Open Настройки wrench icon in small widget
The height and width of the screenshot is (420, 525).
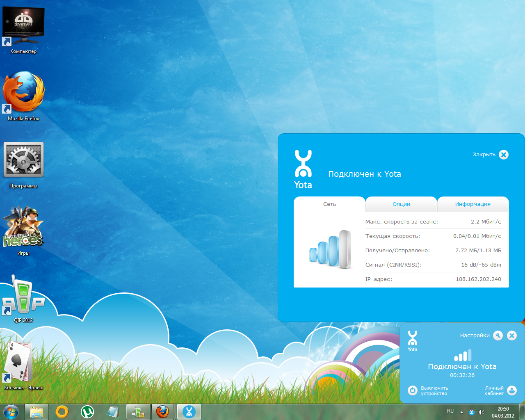tap(498, 336)
